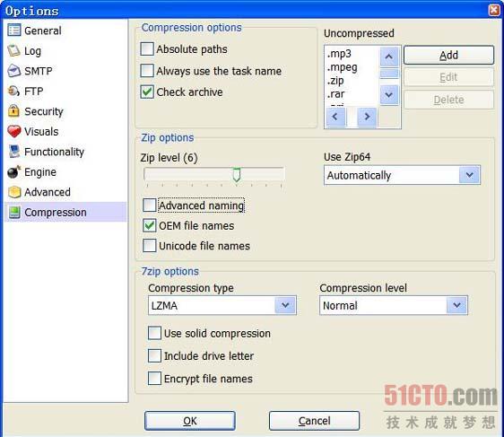Select the Advanced box icon
504x437 pixels.
pyautogui.click(x=14, y=192)
